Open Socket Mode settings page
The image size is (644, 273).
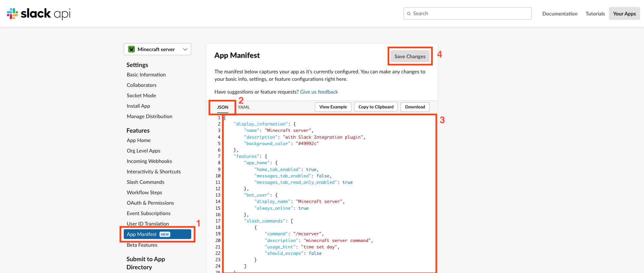tap(141, 96)
